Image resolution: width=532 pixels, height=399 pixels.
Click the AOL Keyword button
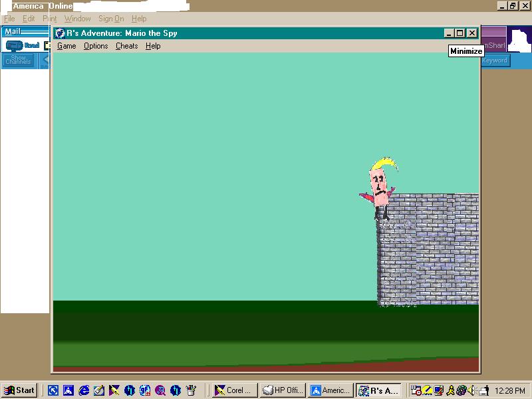(494, 61)
